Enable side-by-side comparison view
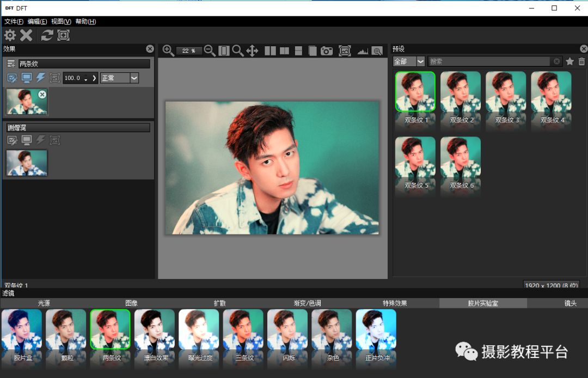The width and height of the screenshot is (588, 378). (x=270, y=51)
